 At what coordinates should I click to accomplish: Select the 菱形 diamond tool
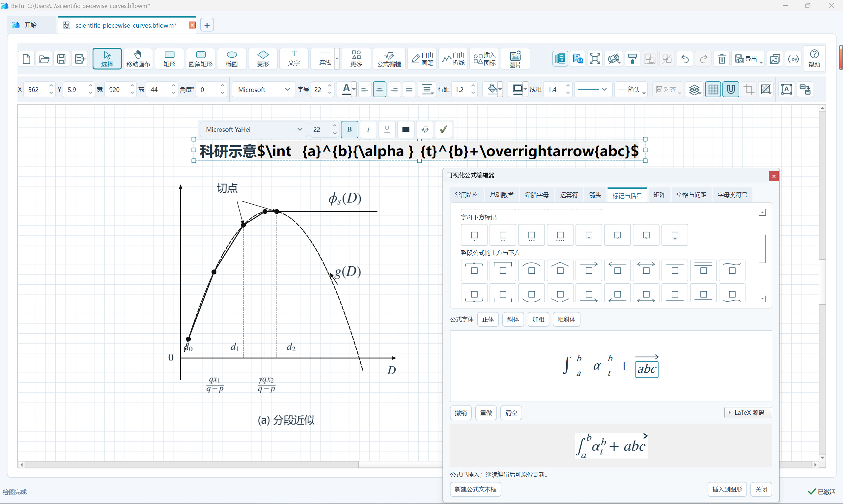tap(263, 59)
